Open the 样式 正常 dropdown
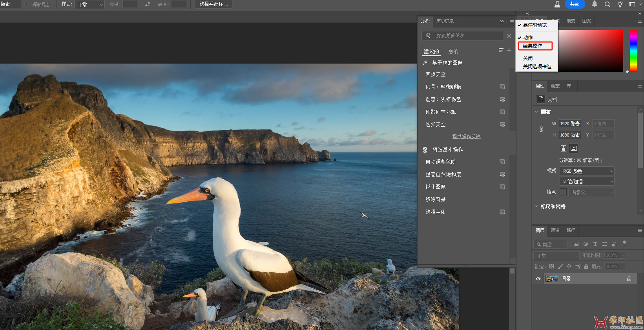Image resolution: width=644 pixels, height=330 pixels. pyautogui.click(x=89, y=4)
